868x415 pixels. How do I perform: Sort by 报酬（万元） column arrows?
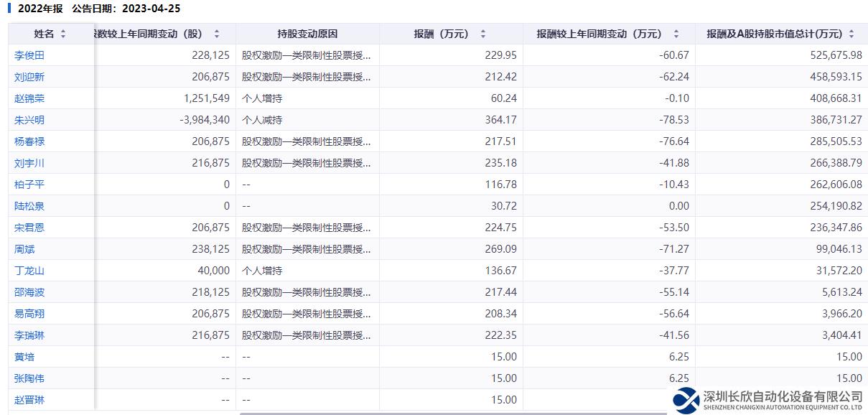pyautogui.click(x=482, y=34)
